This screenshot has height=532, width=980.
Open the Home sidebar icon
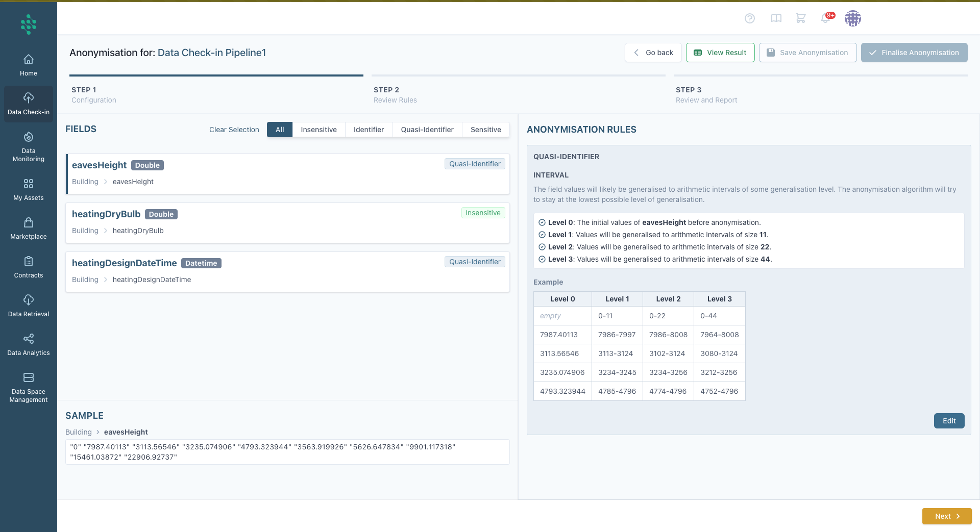coord(29,65)
